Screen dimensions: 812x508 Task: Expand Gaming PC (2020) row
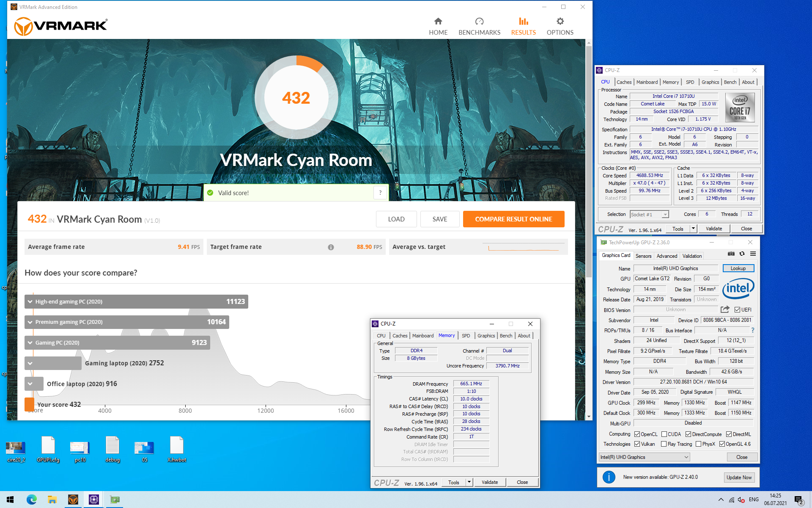(x=30, y=343)
